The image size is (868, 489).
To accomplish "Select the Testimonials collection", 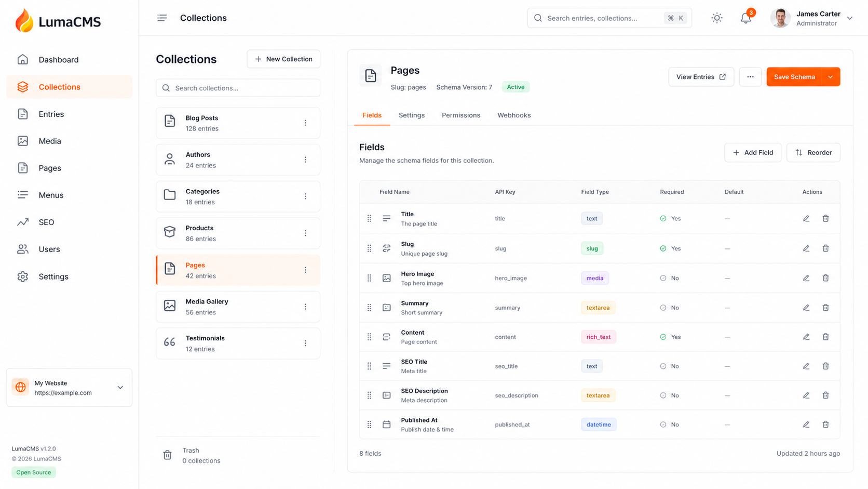I will pos(238,343).
